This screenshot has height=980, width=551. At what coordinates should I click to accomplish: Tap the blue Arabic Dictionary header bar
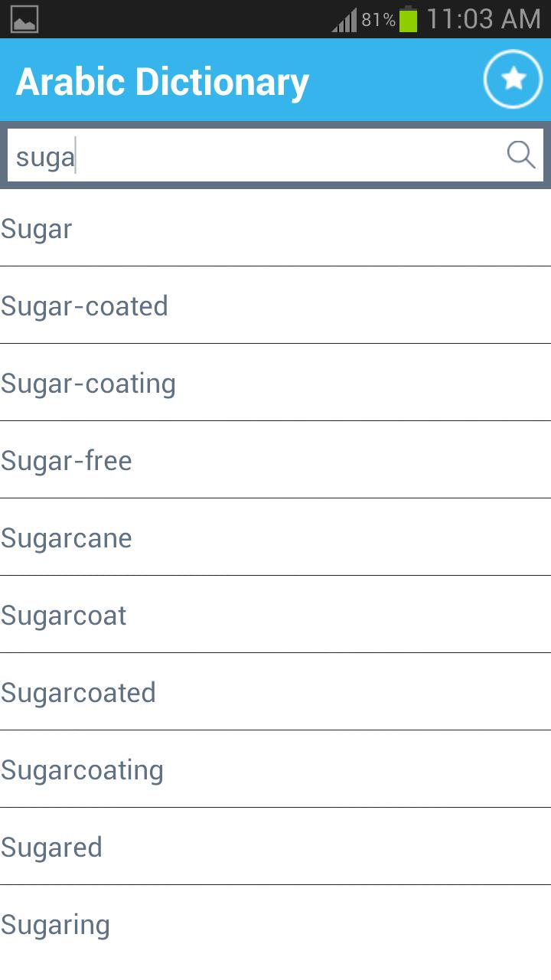pos(275,80)
